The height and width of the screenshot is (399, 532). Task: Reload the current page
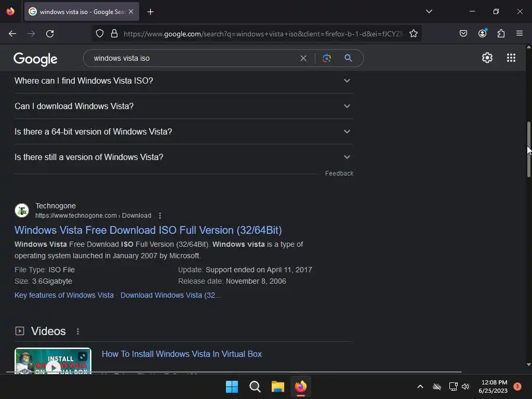(x=50, y=34)
